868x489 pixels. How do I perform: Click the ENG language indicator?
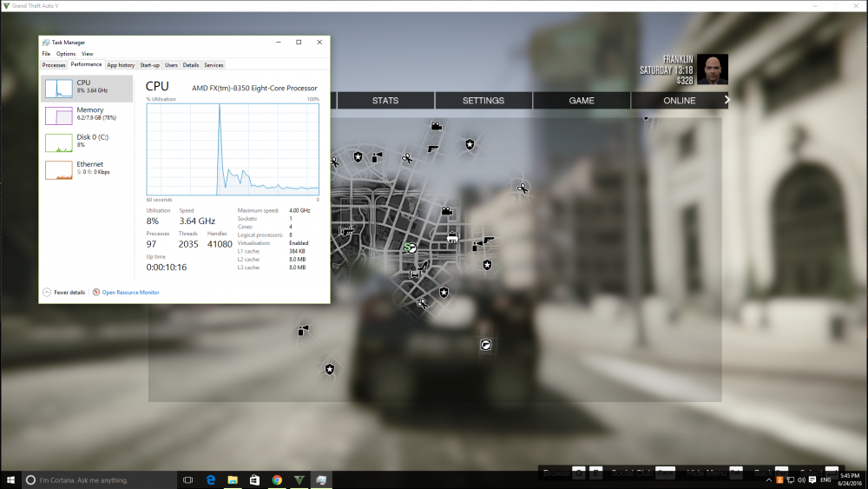click(825, 480)
